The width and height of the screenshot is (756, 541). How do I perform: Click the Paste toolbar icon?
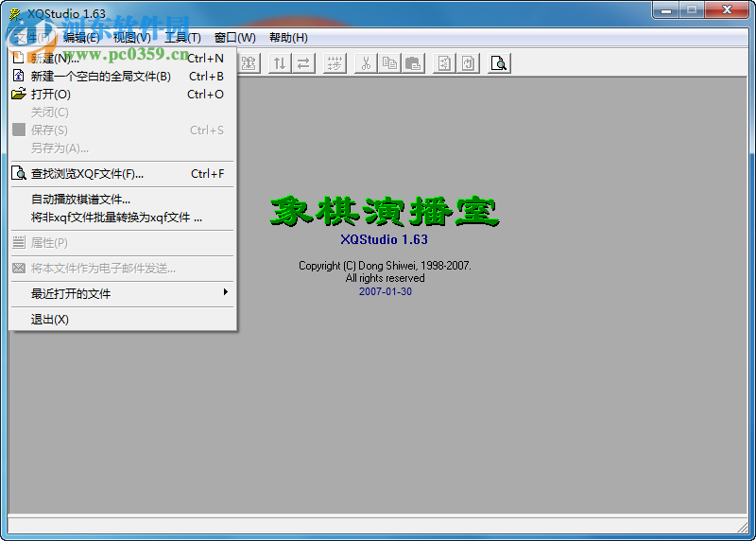(413, 63)
